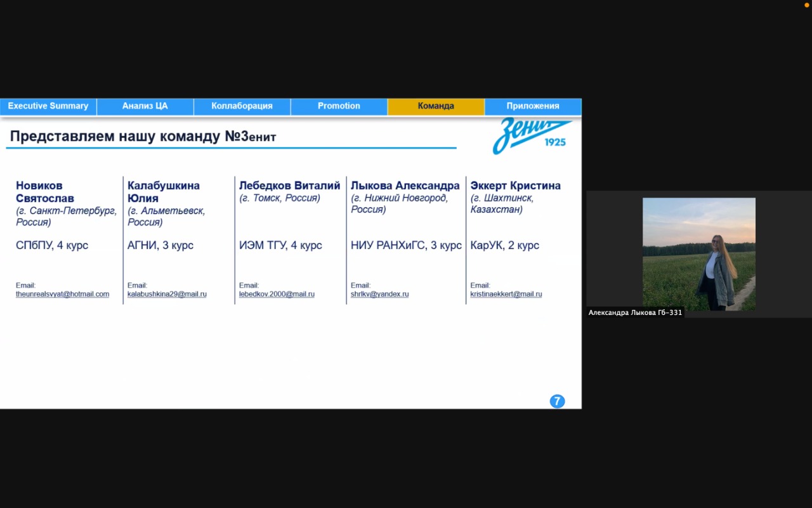812x508 pixels.
Task: Open email link kristinaekkert@mail.ru
Action: point(506,294)
